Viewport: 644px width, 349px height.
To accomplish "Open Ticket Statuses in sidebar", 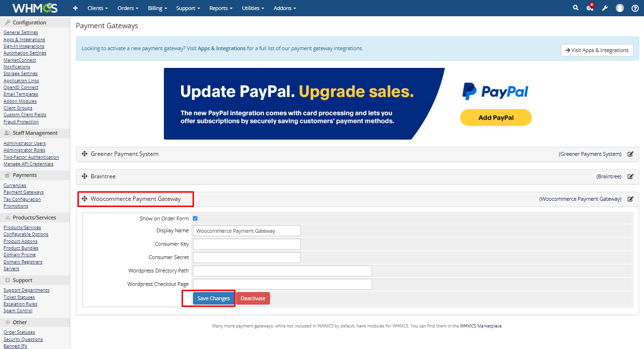I will tap(19, 297).
